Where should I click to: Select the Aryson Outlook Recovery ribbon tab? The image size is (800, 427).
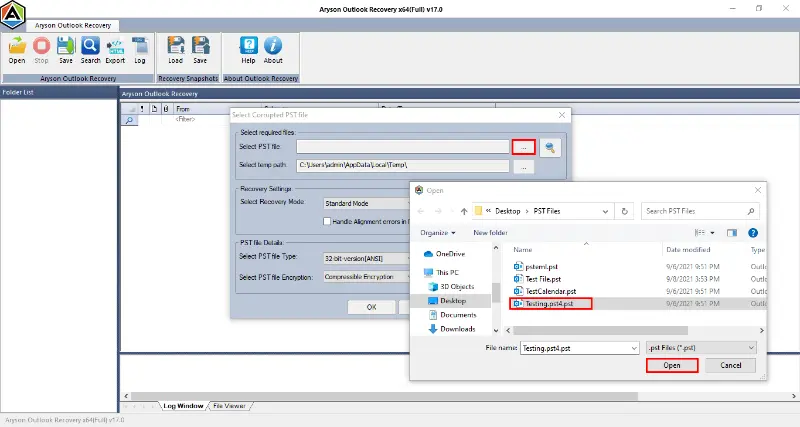coord(73,25)
